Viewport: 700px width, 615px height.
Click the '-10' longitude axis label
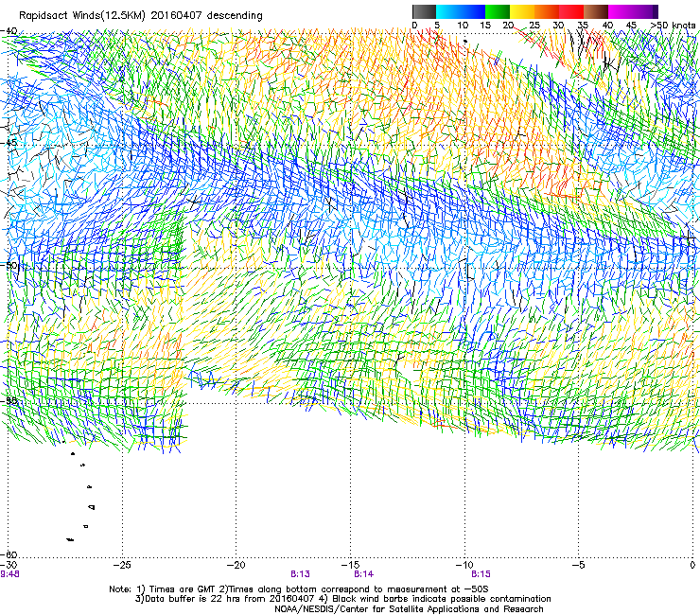pyautogui.click(x=464, y=566)
